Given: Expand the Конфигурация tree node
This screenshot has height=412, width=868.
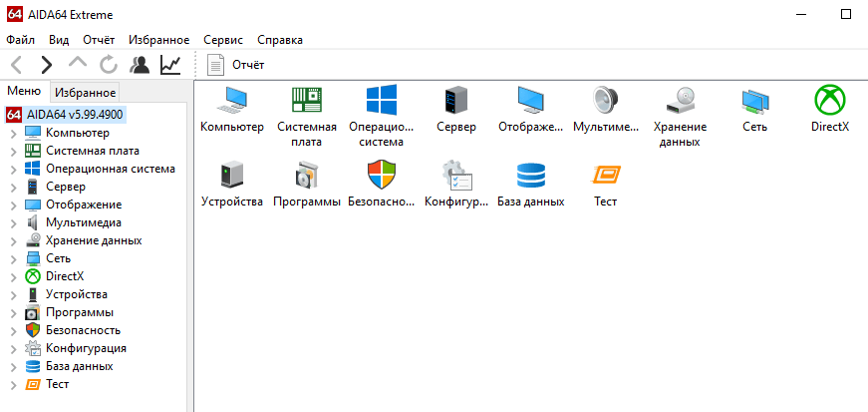Looking at the screenshot, I should tap(13, 348).
